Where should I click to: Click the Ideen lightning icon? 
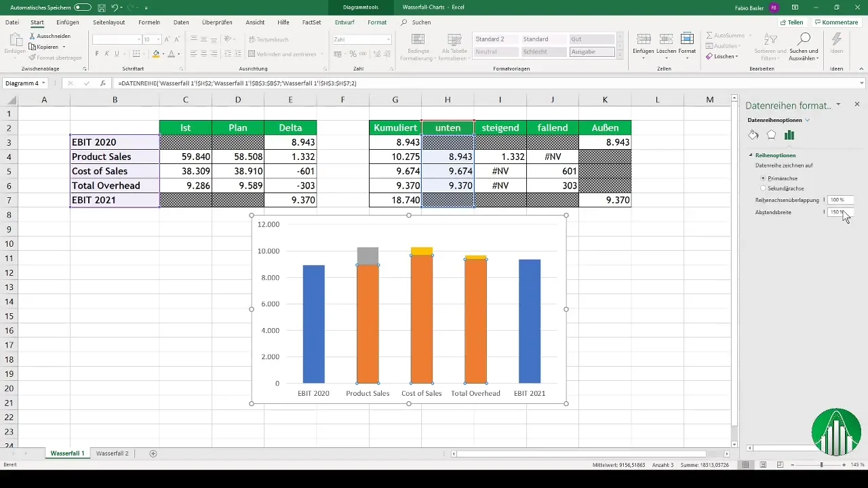(x=837, y=39)
